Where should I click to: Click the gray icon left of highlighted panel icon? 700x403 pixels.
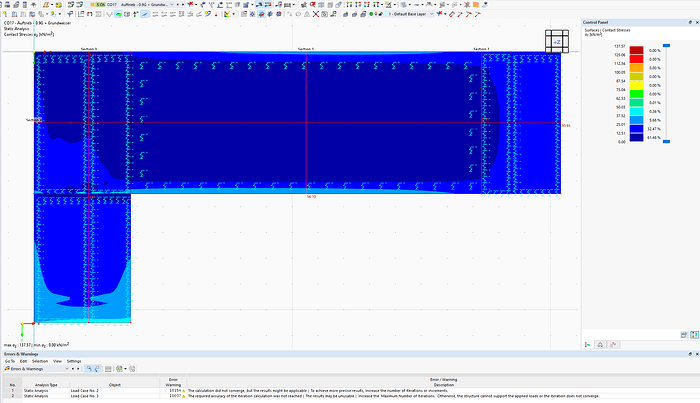pos(684,335)
